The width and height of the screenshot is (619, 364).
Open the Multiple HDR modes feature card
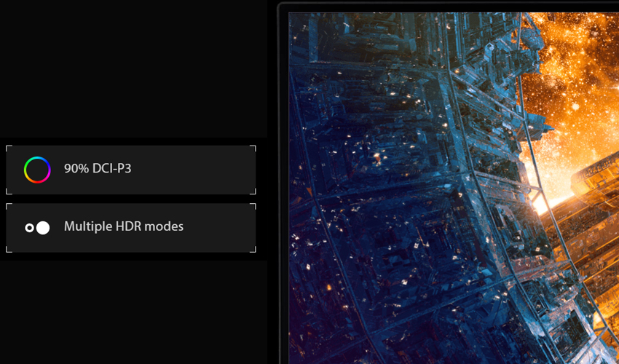(x=130, y=228)
